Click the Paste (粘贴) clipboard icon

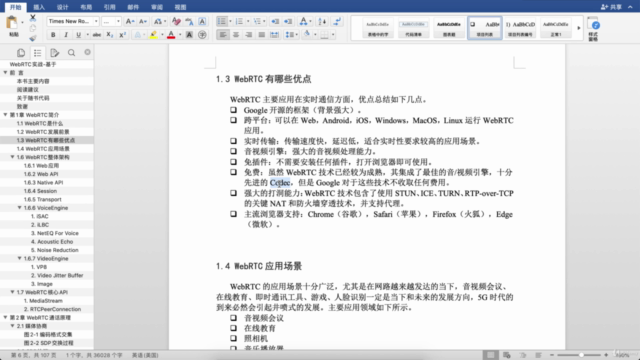click(x=12, y=23)
